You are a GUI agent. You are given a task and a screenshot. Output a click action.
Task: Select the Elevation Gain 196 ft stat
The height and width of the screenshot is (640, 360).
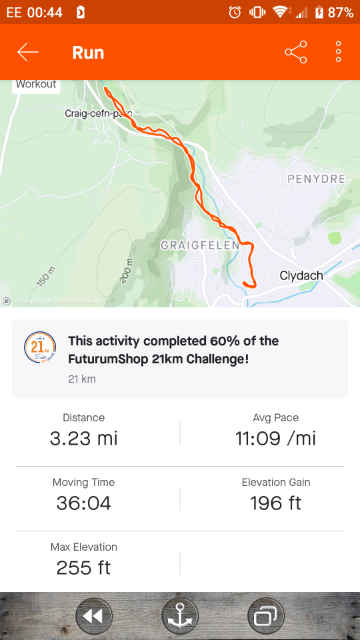pos(276,496)
